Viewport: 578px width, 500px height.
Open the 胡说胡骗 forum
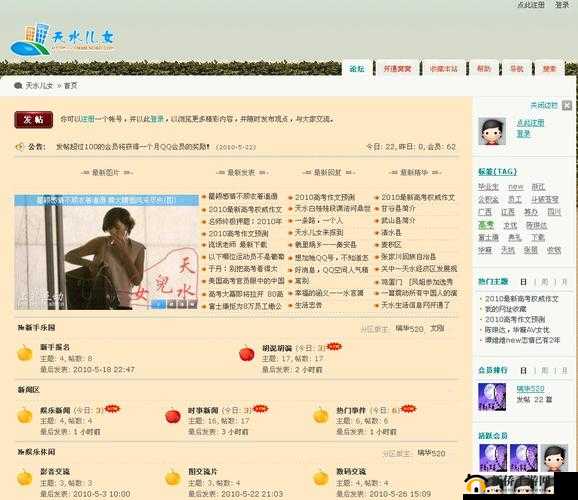277,348
